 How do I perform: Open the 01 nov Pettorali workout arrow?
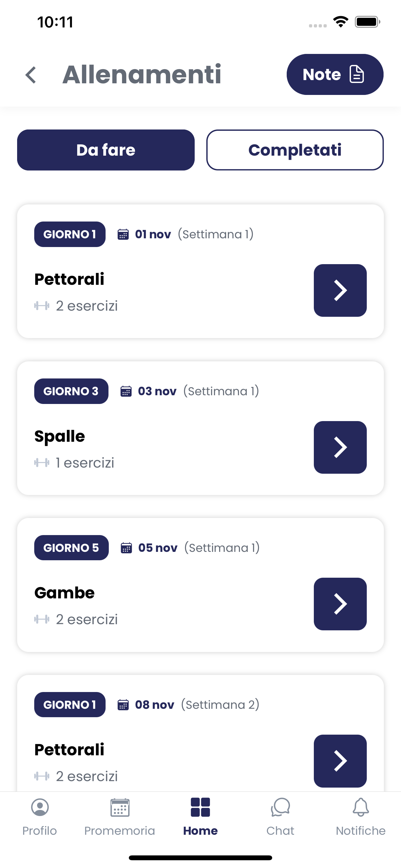(x=340, y=290)
